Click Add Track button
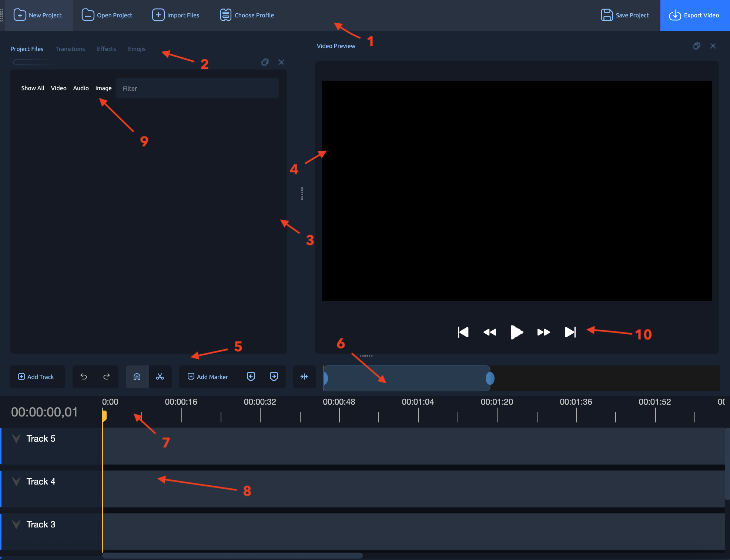Viewport: 730px width, 560px height. point(37,377)
